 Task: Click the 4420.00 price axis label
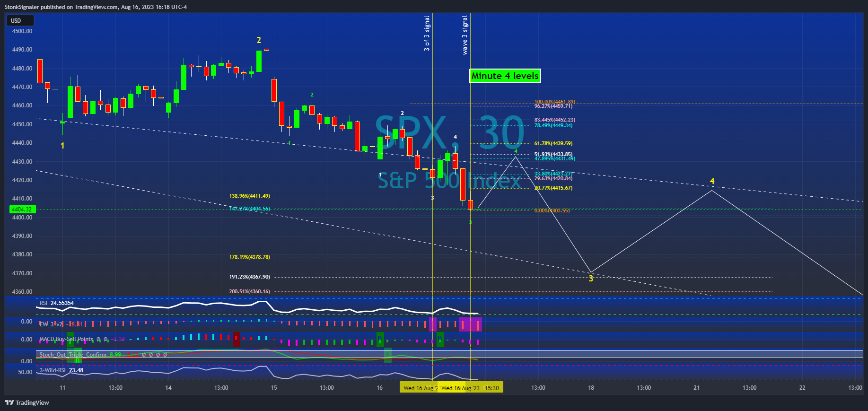(22, 180)
